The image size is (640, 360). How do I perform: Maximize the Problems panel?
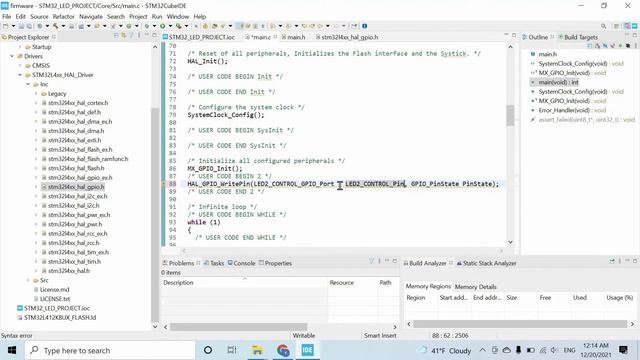(x=395, y=261)
